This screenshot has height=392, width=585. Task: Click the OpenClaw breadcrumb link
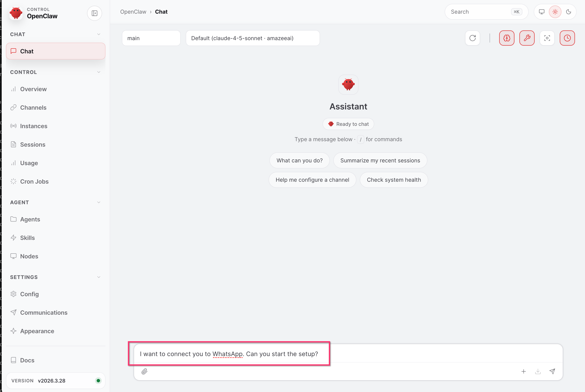tap(133, 12)
